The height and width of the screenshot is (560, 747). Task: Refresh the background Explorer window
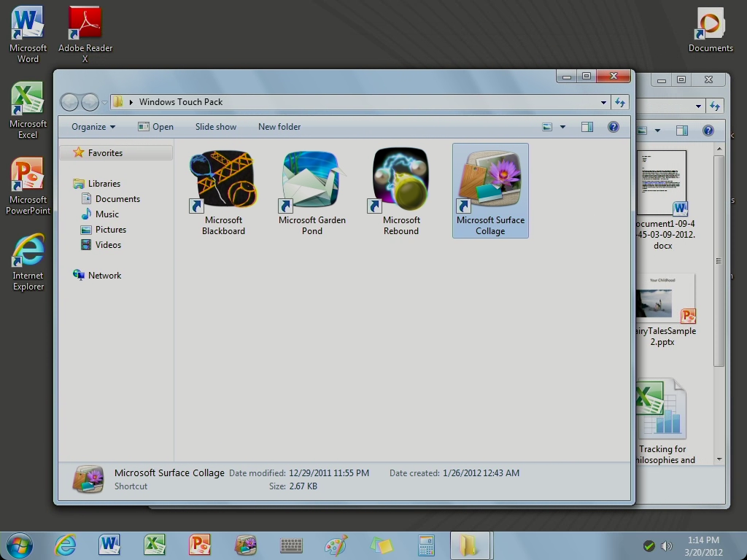click(x=715, y=106)
